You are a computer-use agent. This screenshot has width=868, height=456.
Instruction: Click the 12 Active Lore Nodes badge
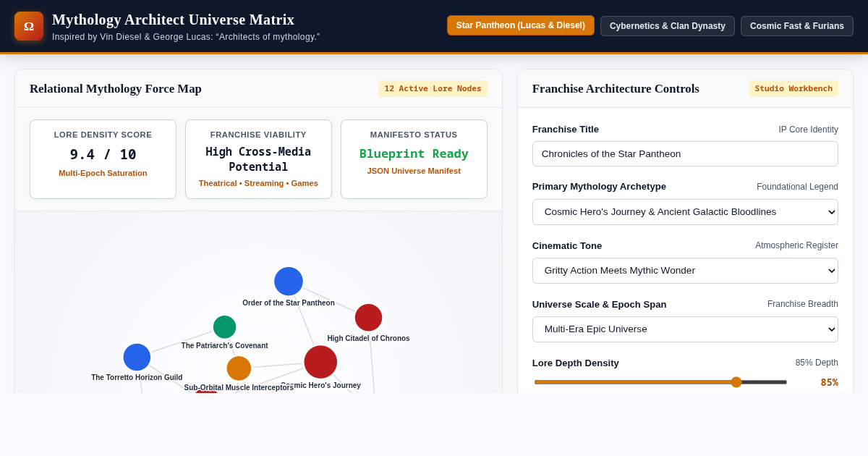pyautogui.click(x=433, y=88)
